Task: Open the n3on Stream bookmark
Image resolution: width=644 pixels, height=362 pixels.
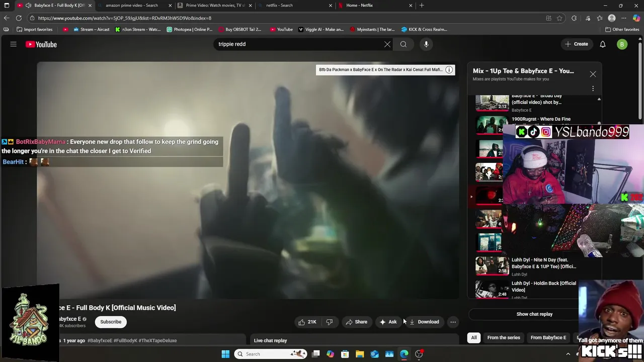Action: [x=138, y=30]
